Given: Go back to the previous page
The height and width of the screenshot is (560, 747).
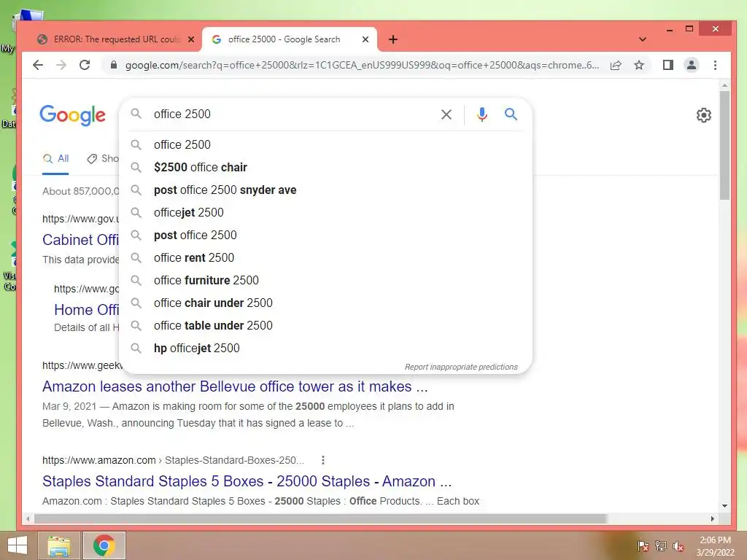Looking at the screenshot, I should pyautogui.click(x=38, y=65).
